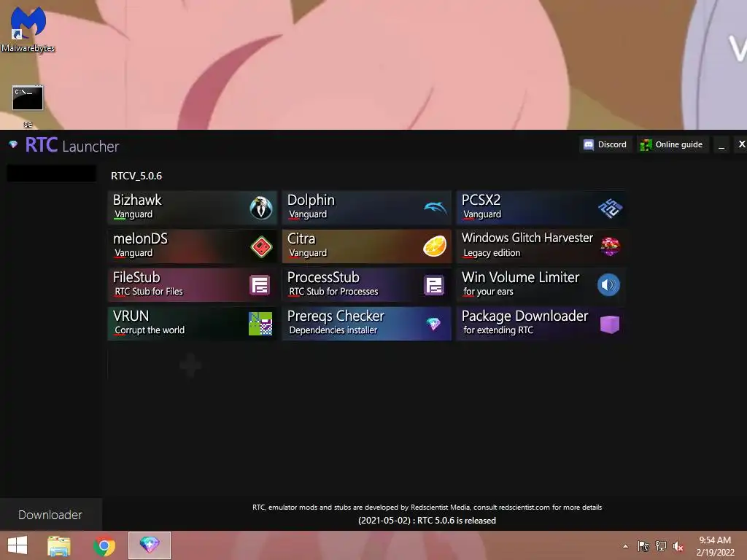This screenshot has height=560, width=747.
Task: Click the Action Center flag tray icon
Action: (643, 546)
